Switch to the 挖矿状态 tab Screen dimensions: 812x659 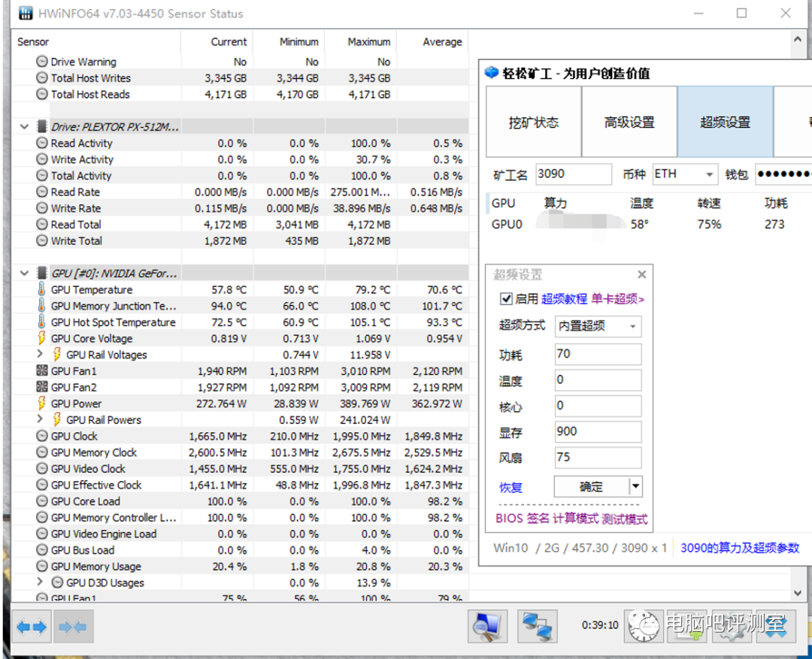[x=533, y=122]
